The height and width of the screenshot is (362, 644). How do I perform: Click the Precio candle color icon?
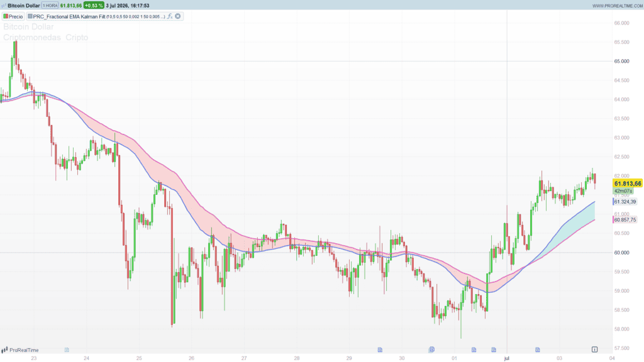[6, 16]
